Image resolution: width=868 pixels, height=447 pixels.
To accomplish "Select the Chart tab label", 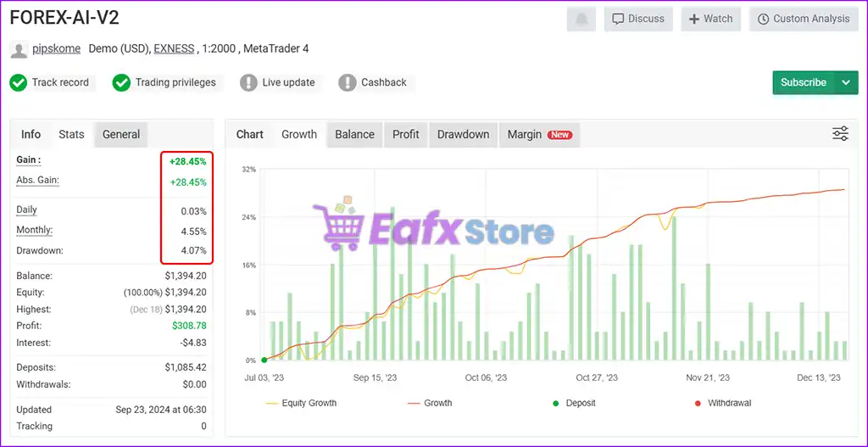I will pyautogui.click(x=250, y=135).
